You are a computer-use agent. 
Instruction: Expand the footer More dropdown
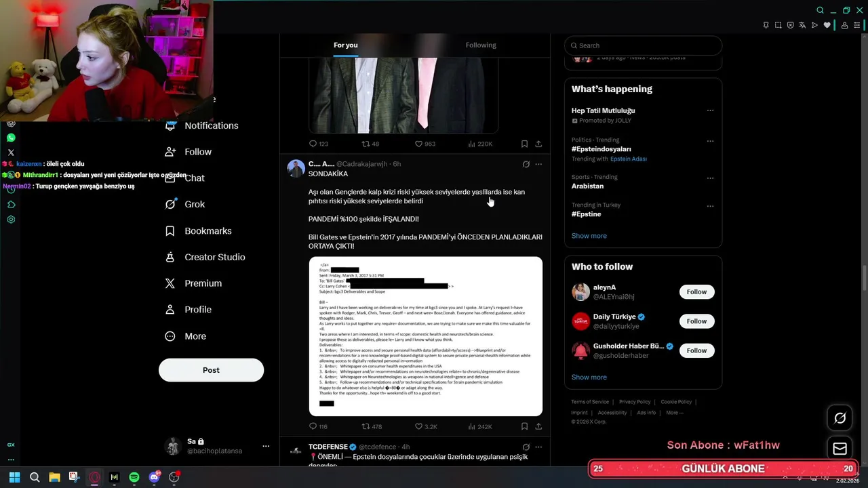pyautogui.click(x=674, y=413)
